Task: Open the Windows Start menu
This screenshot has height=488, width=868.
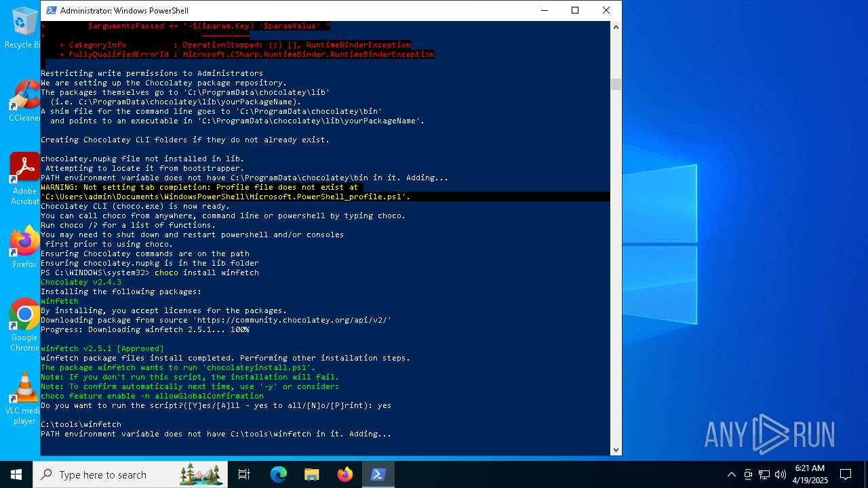Action: pyautogui.click(x=16, y=474)
